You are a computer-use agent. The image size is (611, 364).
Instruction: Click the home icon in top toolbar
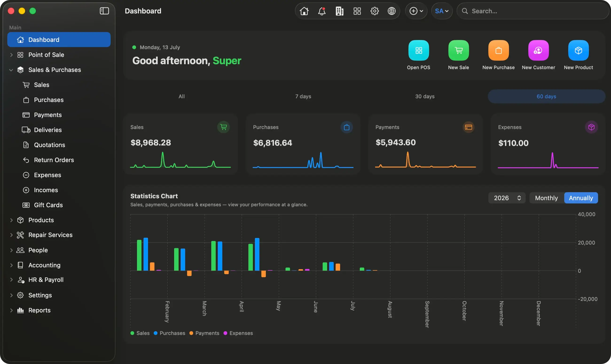[x=304, y=11]
